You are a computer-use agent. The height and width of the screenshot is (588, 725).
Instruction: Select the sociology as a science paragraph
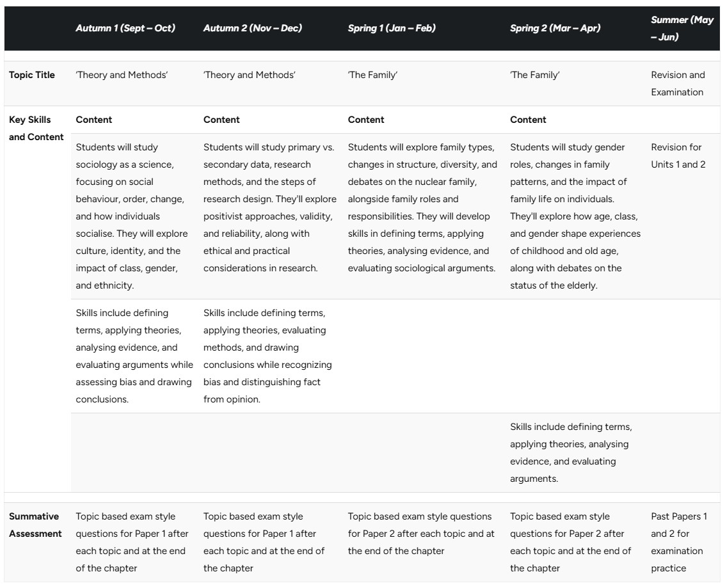click(132, 216)
